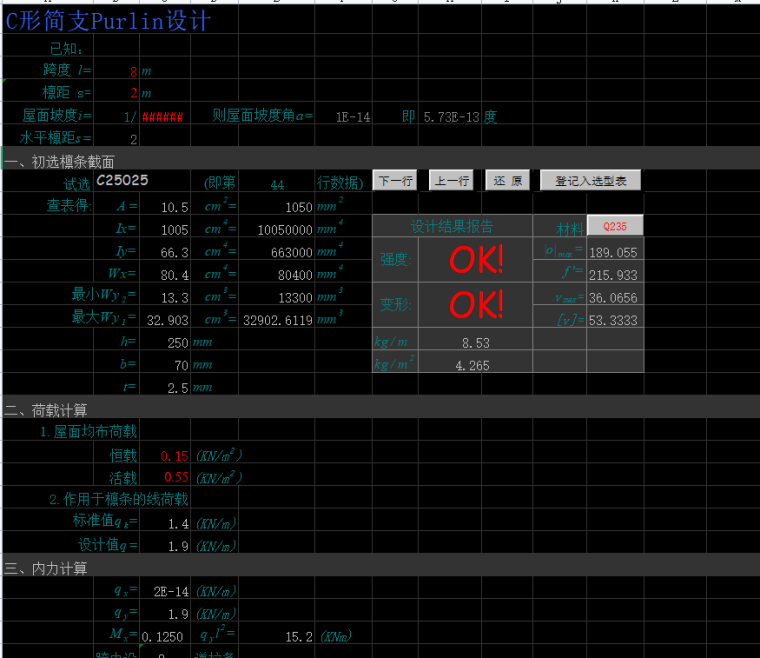Select the kg/m weight value 8.53
760x658 pixels.
[474, 343]
